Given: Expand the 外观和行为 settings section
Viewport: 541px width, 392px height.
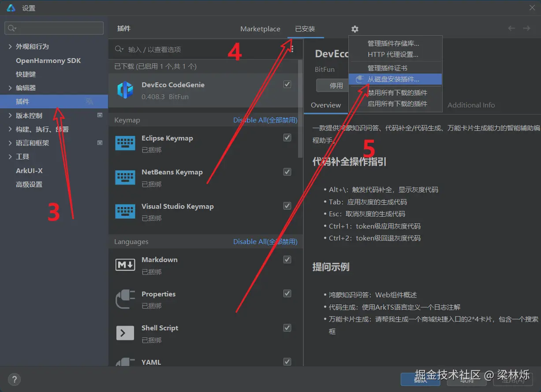Looking at the screenshot, I should point(10,46).
